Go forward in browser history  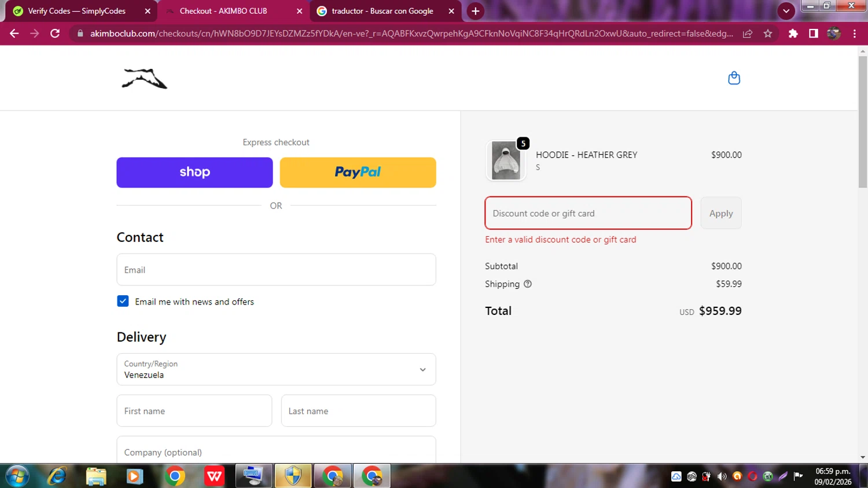pyautogui.click(x=35, y=34)
